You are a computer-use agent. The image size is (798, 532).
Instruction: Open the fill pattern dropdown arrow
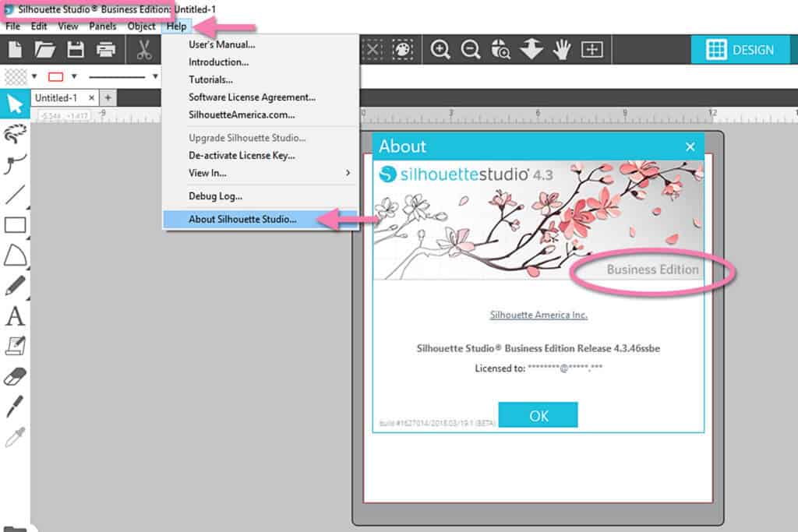pos(34,77)
